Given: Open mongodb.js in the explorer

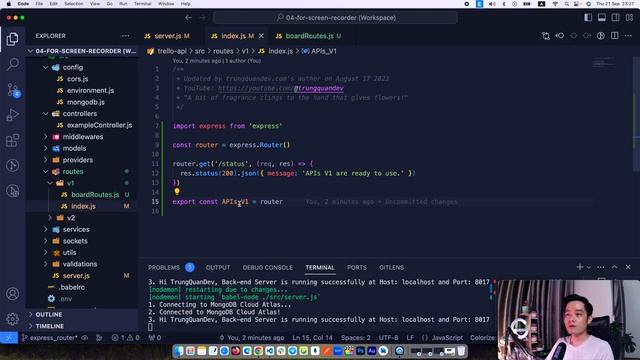Looking at the screenshot, I should [x=86, y=102].
